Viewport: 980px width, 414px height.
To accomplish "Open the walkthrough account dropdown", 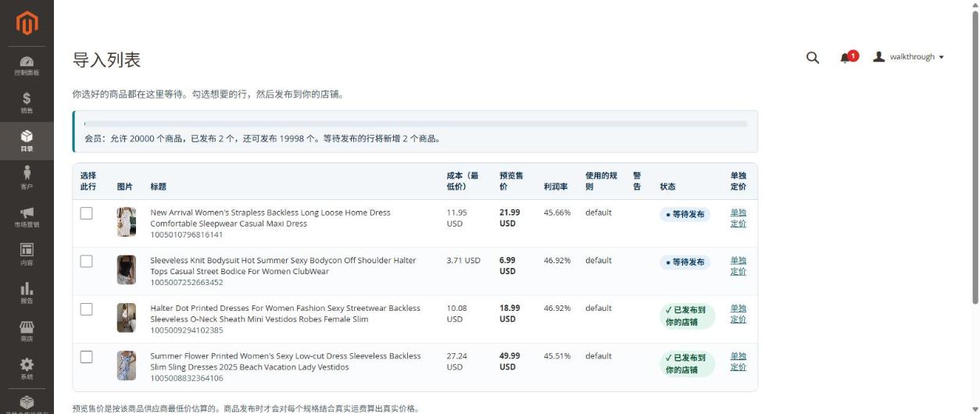I will point(909,57).
